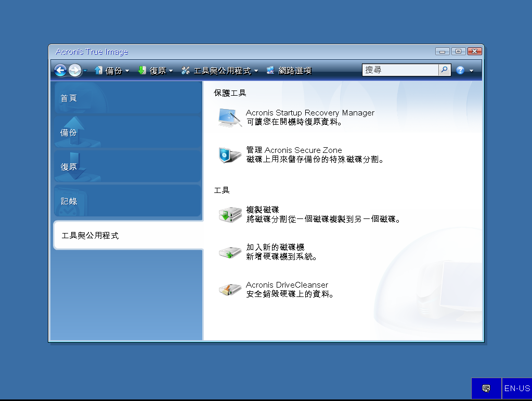The width and height of the screenshot is (532, 401).
Task: Open navigation history dropdown next to arrows
Action: tap(85, 71)
